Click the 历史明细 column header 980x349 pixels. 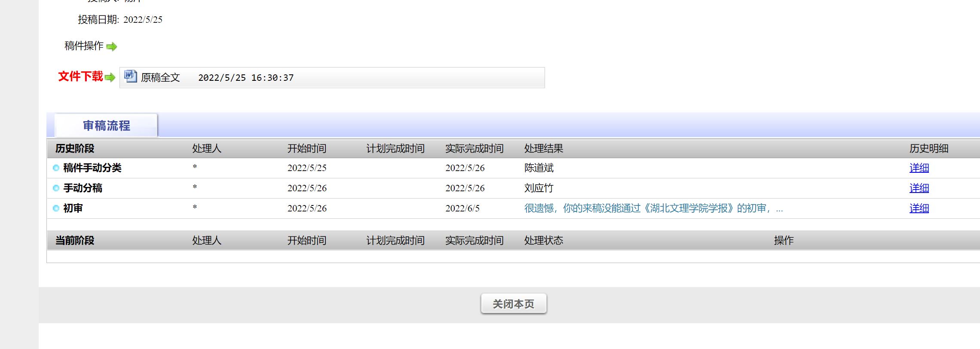tap(928, 149)
